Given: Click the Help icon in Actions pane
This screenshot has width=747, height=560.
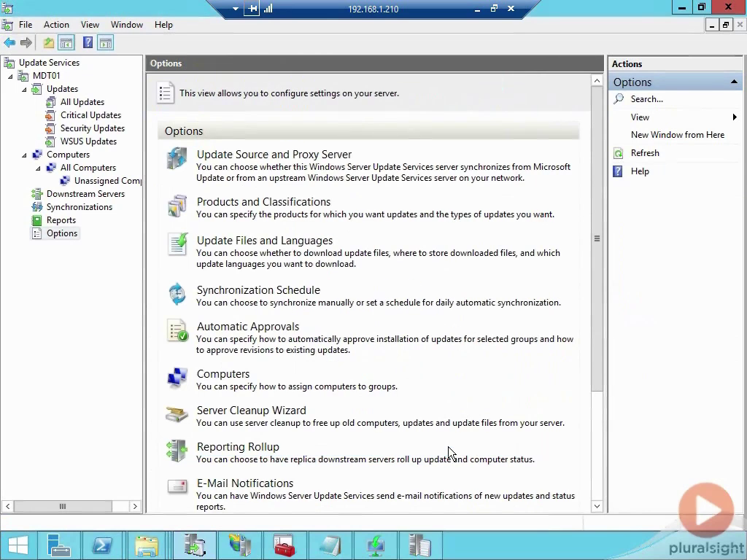Looking at the screenshot, I should (x=617, y=171).
